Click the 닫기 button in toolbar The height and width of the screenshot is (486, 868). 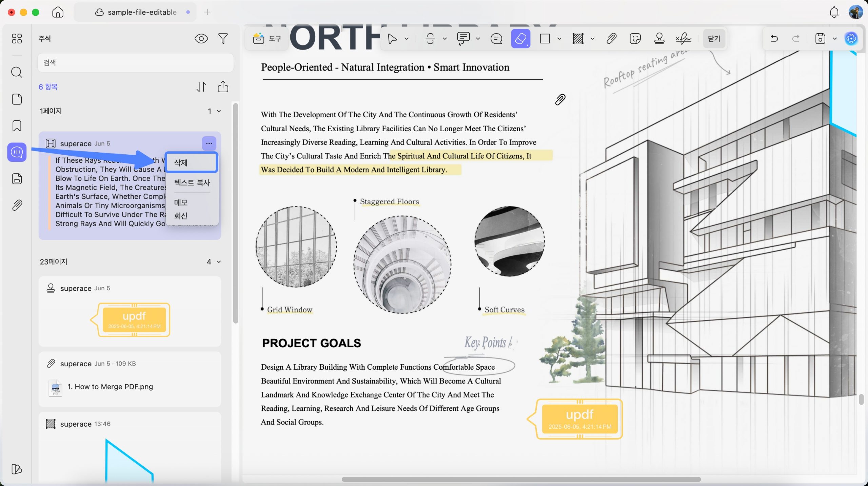[714, 39]
